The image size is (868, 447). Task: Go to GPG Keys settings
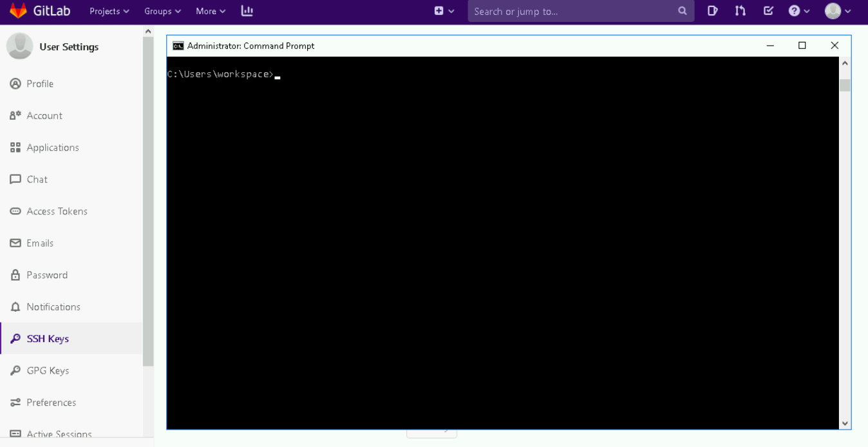pyautogui.click(x=48, y=370)
